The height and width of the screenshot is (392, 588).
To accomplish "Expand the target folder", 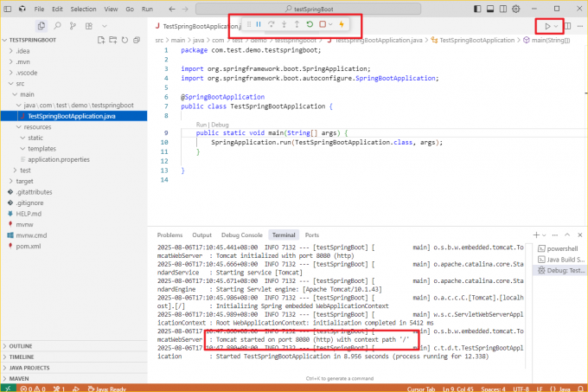I will [24, 181].
